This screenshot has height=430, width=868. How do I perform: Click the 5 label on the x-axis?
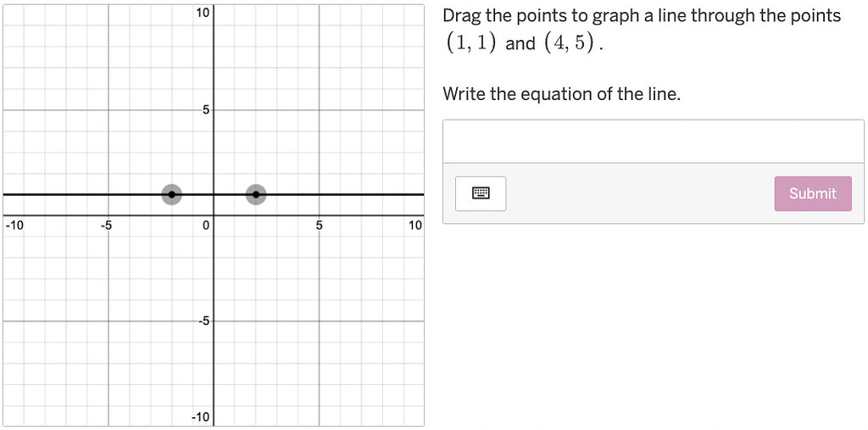pos(319,226)
